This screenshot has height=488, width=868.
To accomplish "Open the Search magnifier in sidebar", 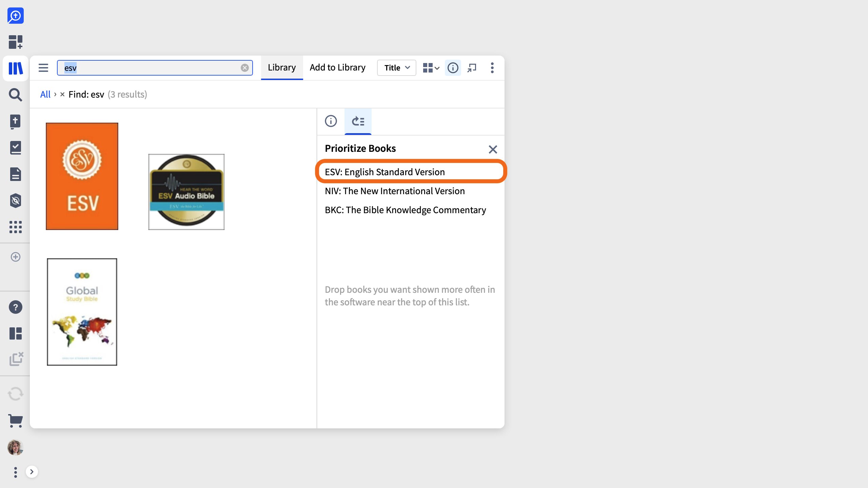I will [16, 95].
